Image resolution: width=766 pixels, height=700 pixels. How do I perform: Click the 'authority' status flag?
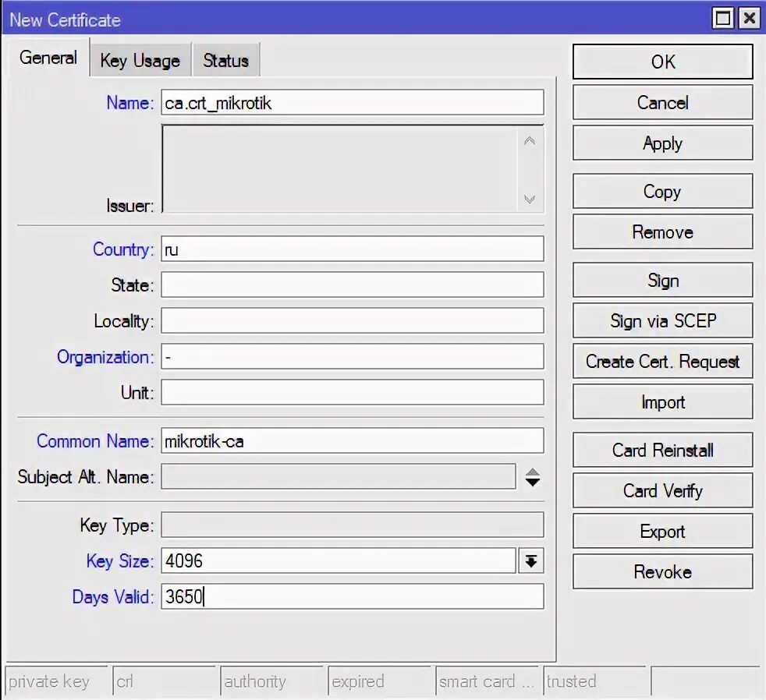click(x=271, y=681)
